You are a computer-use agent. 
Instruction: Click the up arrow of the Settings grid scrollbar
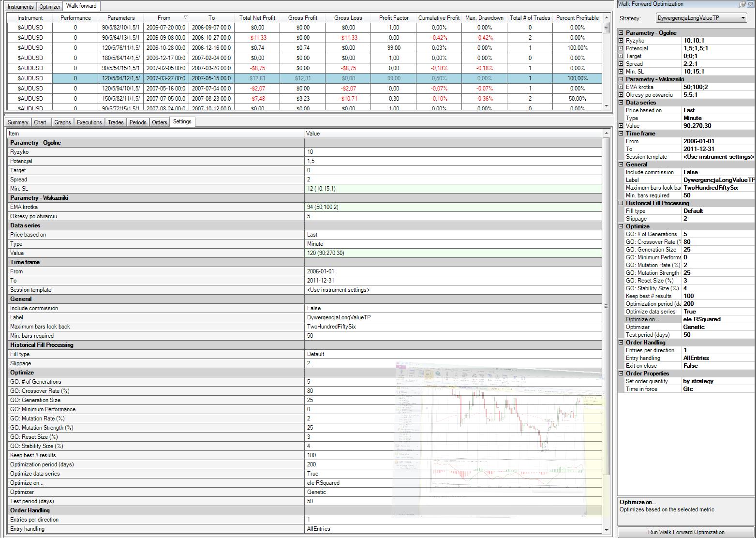[607, 133]
